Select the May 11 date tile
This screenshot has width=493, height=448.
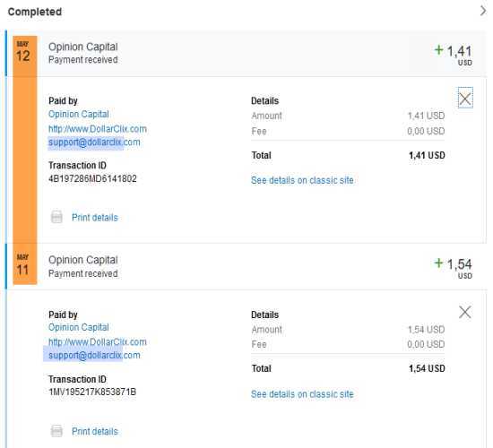tap(24, 265)
